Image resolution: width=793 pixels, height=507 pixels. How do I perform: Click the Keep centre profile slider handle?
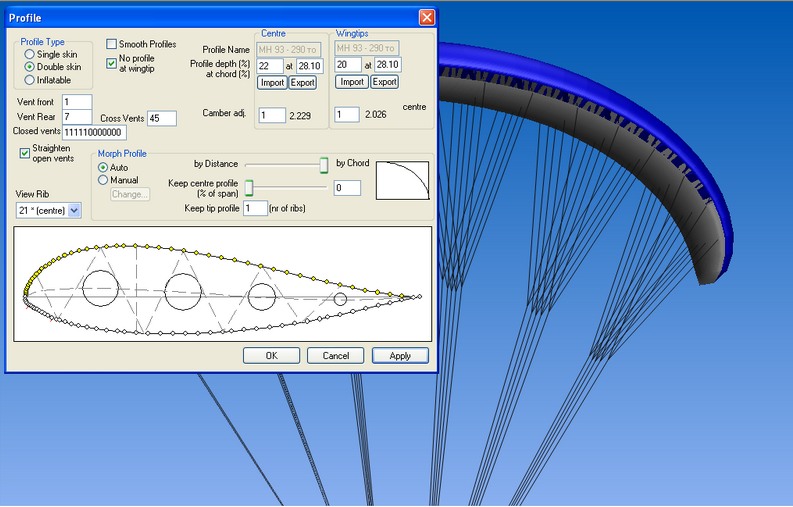pyautogui.click(x=249, y=188)
